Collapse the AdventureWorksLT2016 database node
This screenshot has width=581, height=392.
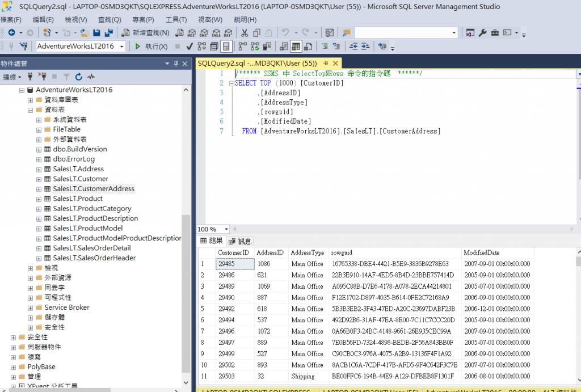(x=22, y=90)
